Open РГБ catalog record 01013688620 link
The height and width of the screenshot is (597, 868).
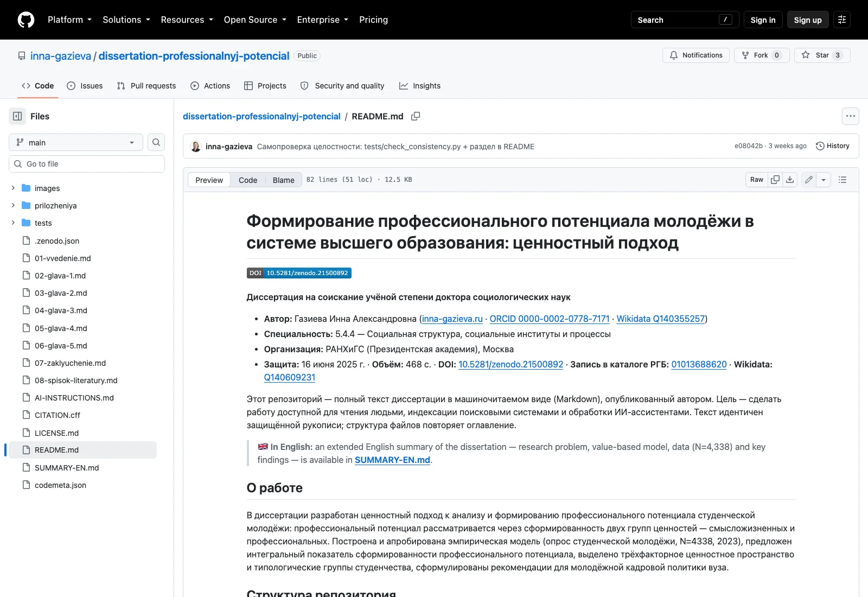[x=699, y=364]
